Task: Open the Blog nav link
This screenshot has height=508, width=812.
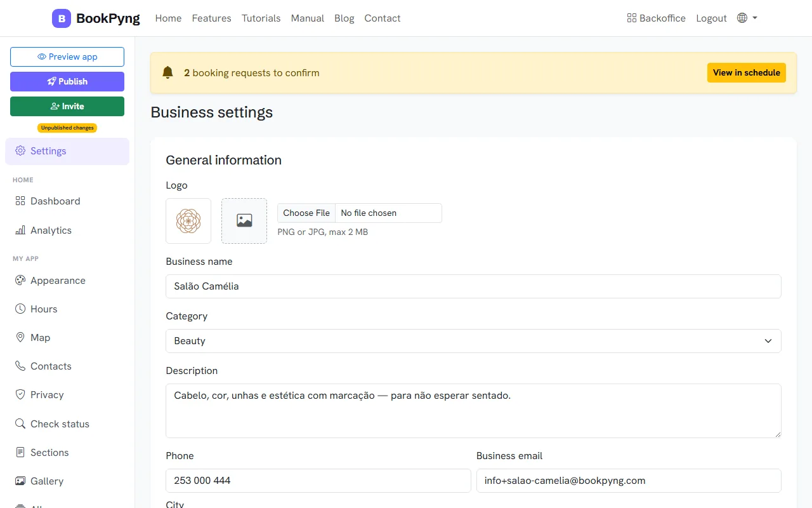Action: tap(344, 18)
